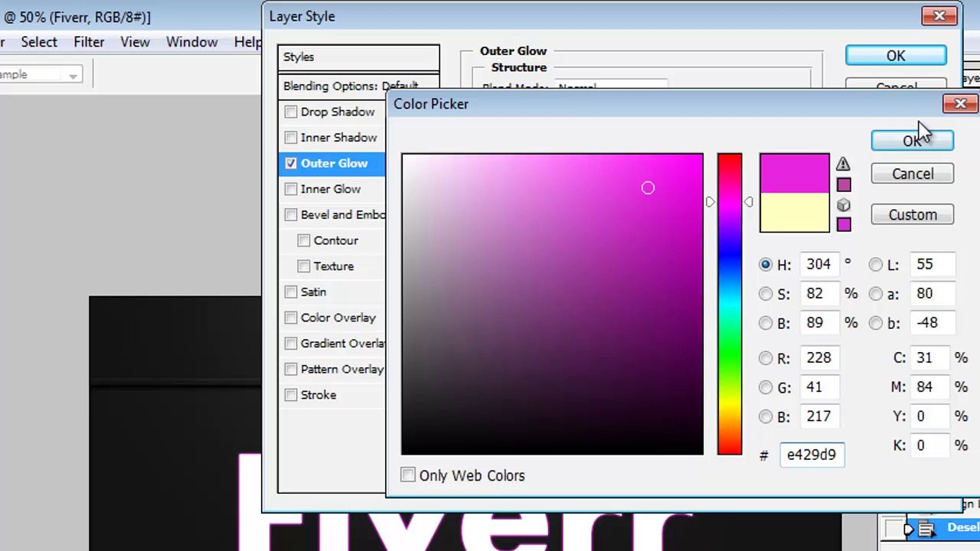Close the Layer Style dialog
980x551 pixels.
(x=939, y=16)
